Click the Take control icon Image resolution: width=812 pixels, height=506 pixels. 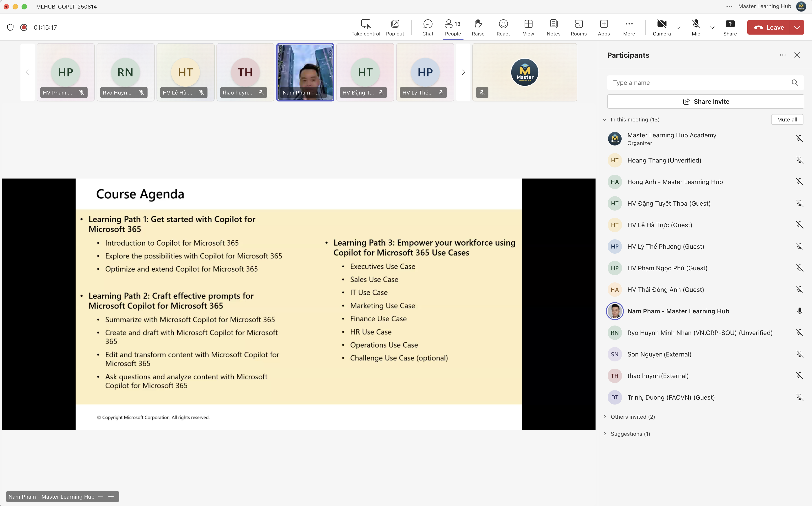tap(366, 24)
